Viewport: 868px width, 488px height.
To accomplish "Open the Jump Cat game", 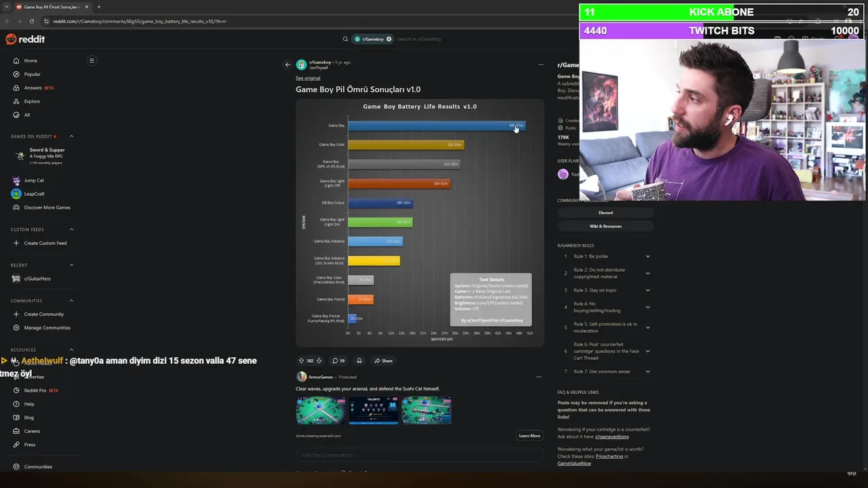I will pos(34,180).
